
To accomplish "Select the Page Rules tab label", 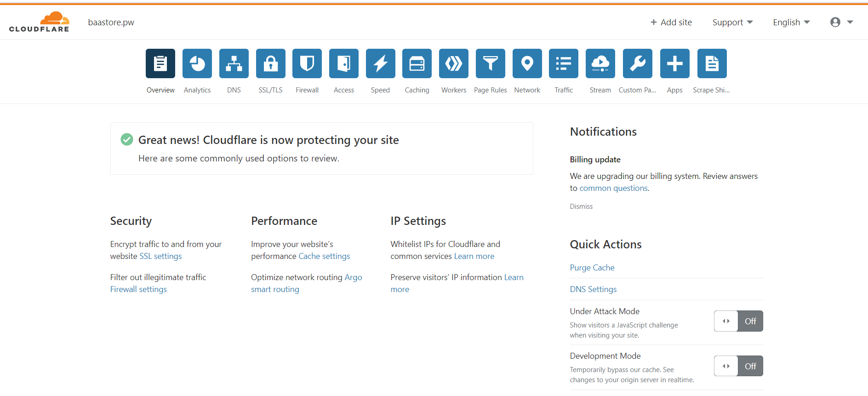I will point(491,90).
